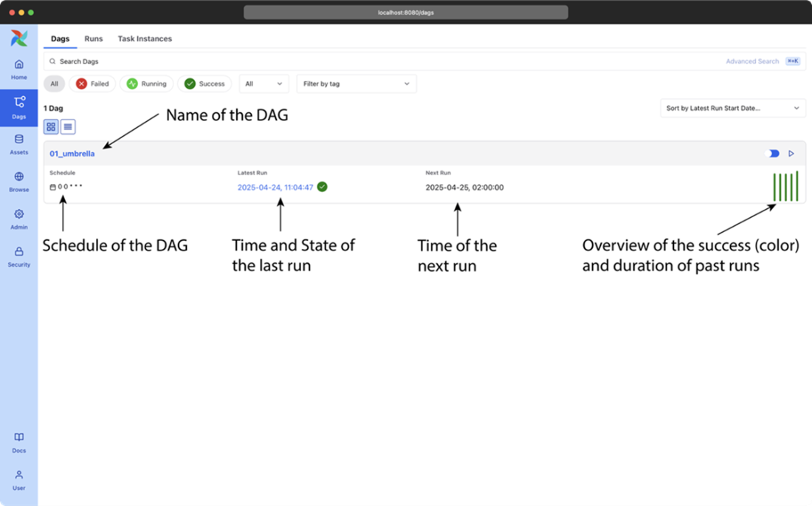The height and width of the screenshot is (506, 812).
Task: Open the User profile menu
Action: coord(19,479)
